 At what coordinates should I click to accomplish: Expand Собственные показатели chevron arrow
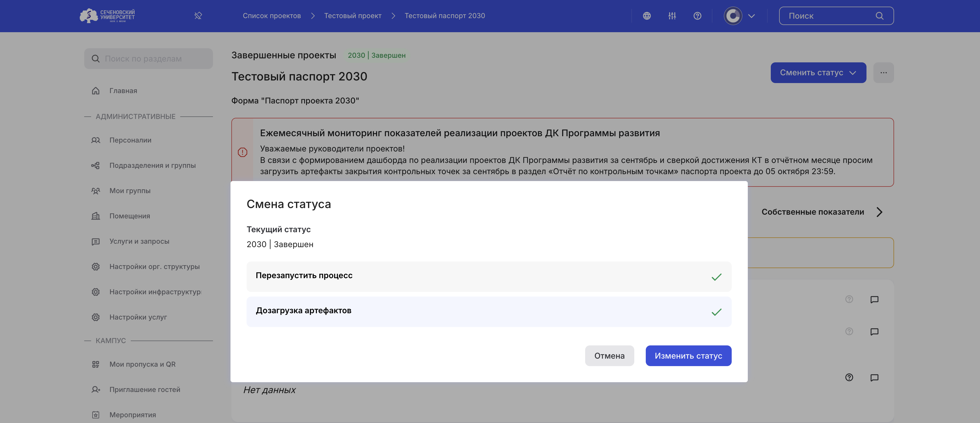click(879, 212)
